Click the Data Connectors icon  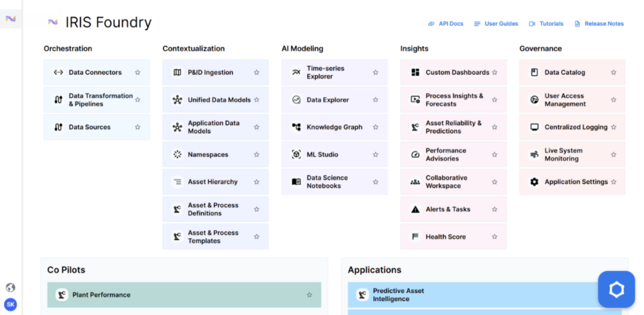click(58, 72)
